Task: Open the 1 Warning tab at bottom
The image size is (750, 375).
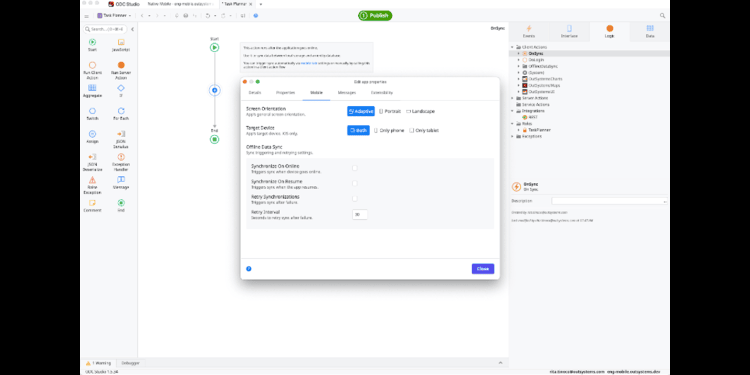Action: pos(99,363)
